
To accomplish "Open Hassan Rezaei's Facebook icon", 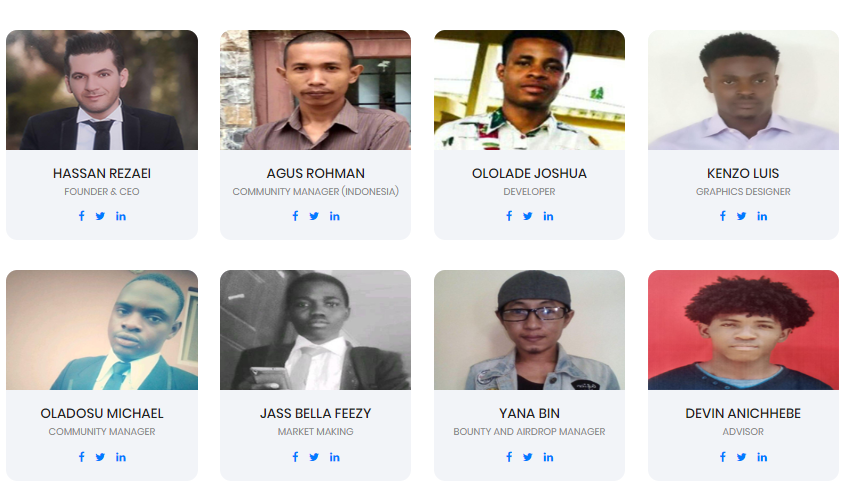I will click(81, 216).
